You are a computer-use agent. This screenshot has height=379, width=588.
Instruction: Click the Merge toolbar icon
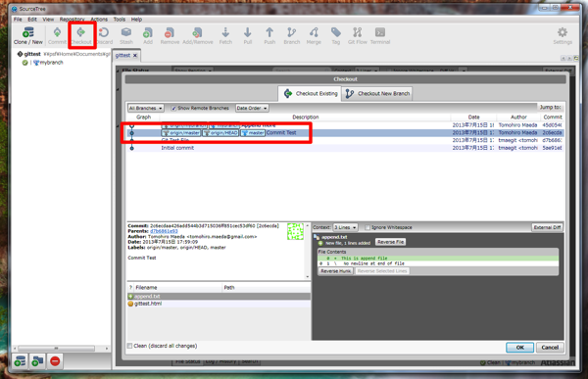coord(314,35)
